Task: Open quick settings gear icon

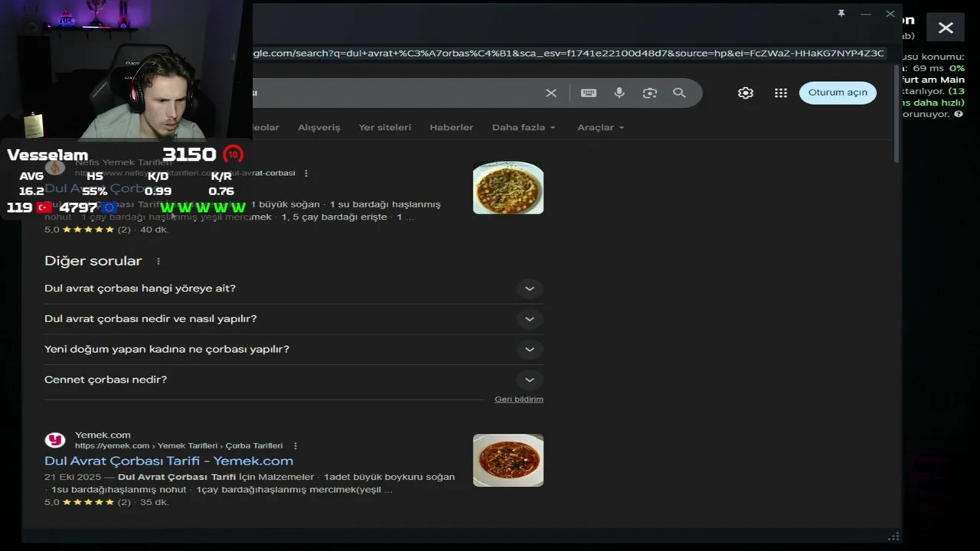Action: click(x=746, y=93)
